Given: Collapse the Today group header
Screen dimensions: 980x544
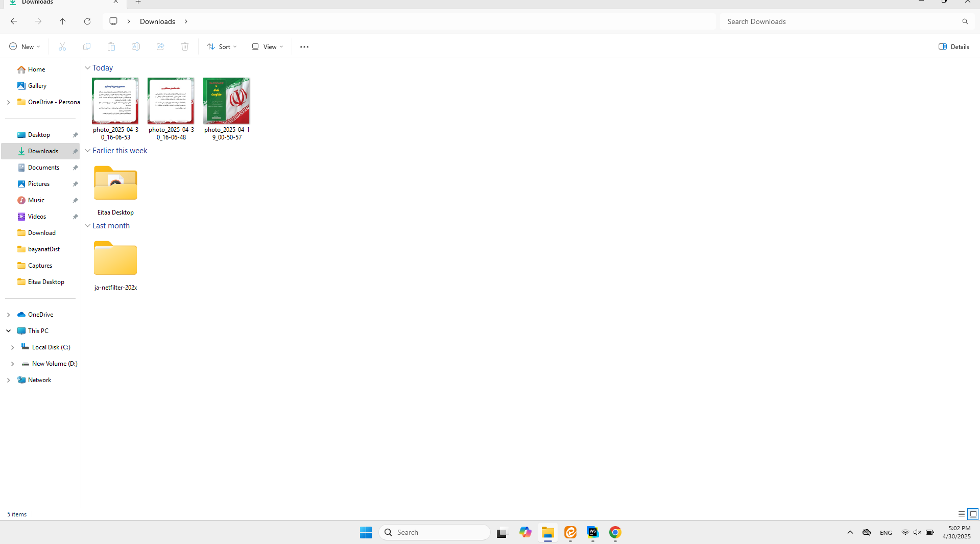Looking at the screenshot, I should [x=87, y=68].
